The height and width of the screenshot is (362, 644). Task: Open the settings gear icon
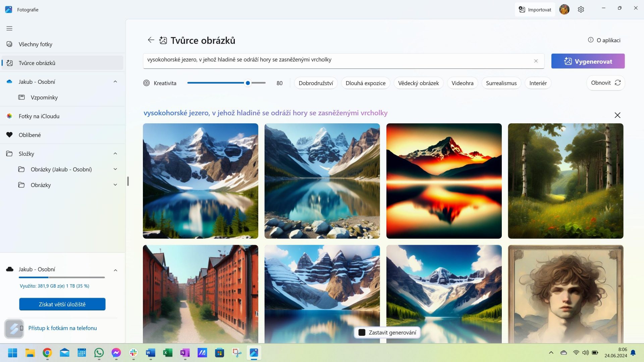click(x=581, y=9)
